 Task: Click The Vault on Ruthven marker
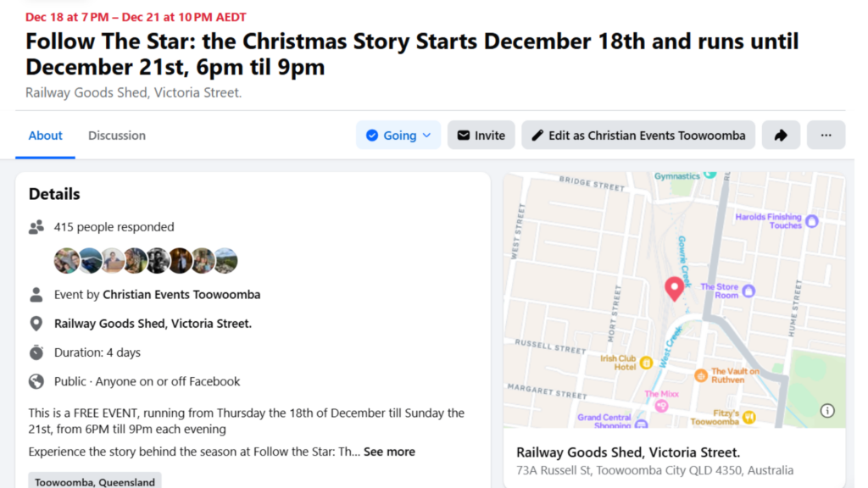point(701,375)
